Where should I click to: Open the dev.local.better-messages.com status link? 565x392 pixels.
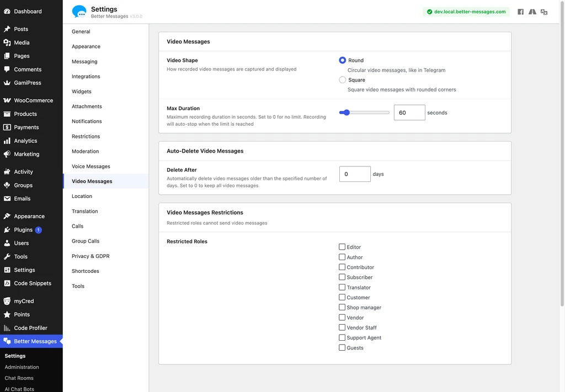466,12
